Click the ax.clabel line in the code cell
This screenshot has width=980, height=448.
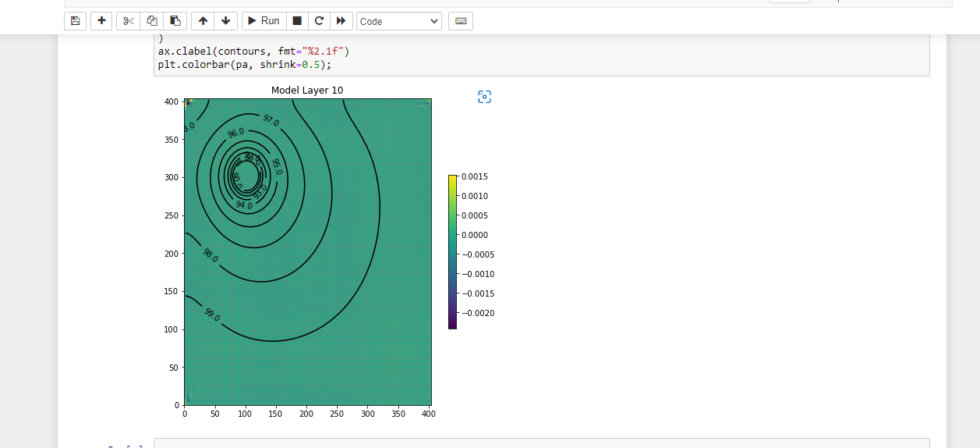tap(254, 51)
